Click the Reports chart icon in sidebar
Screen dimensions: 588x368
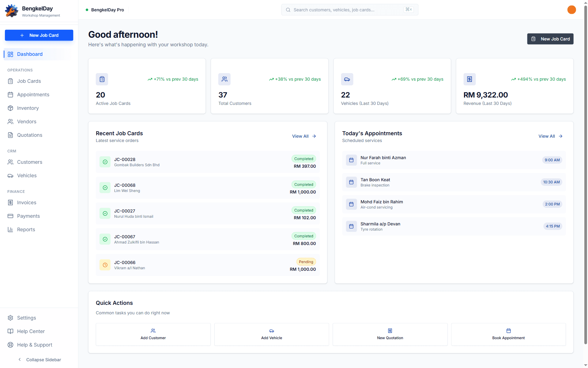coord(10,229)
